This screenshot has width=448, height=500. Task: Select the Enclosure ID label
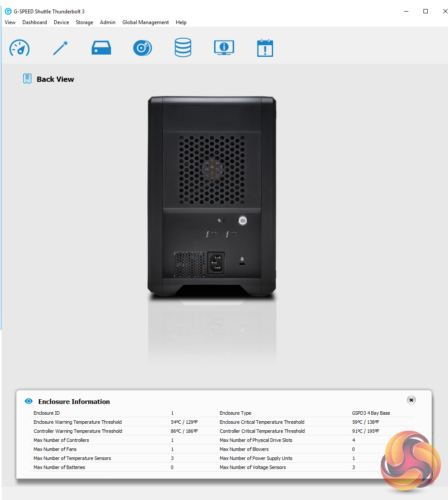coord(47,413)
